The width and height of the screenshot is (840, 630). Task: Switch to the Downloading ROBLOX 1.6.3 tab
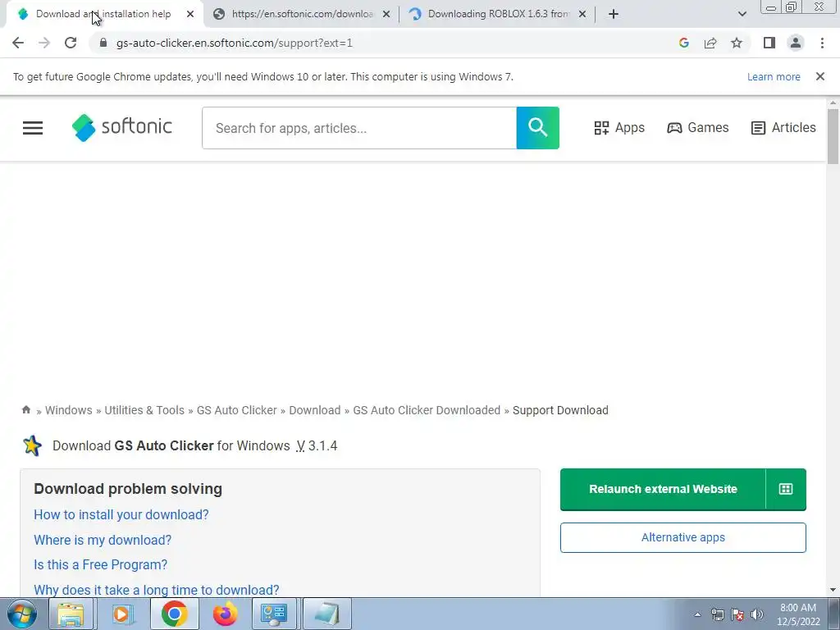498,14
